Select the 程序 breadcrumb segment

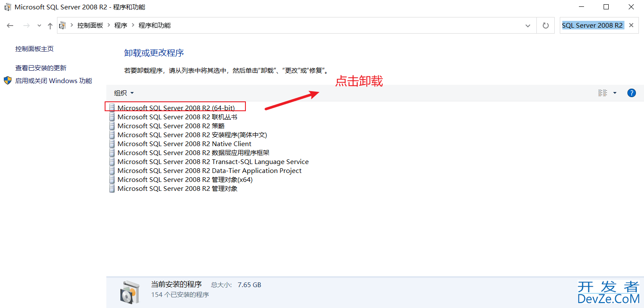121,26
